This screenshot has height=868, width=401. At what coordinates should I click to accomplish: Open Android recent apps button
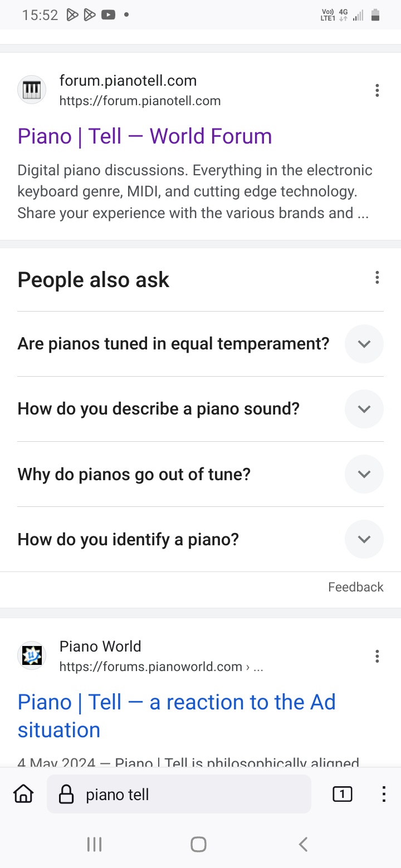pyautogui.click(x=95, y=845)
